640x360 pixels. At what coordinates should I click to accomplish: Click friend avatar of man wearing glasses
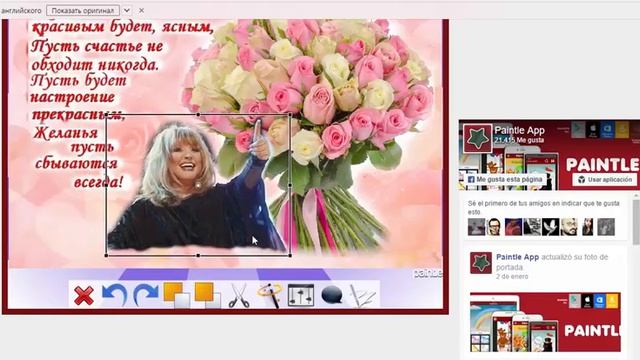click(494, 227)
